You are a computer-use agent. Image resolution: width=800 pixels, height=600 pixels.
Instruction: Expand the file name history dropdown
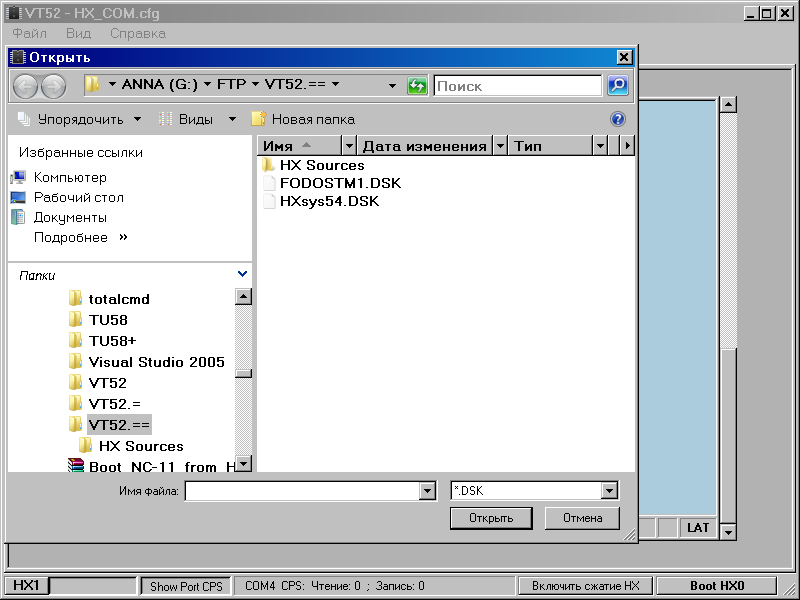point(428,491)
